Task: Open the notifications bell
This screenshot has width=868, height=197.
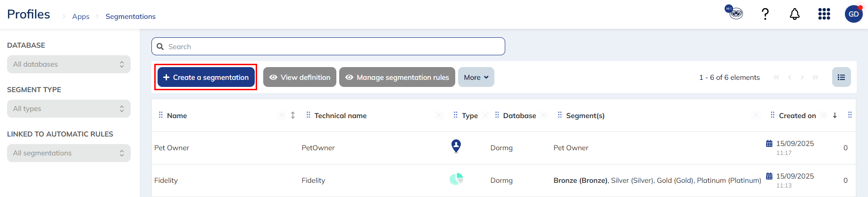Action: click(x=794, y=14)
